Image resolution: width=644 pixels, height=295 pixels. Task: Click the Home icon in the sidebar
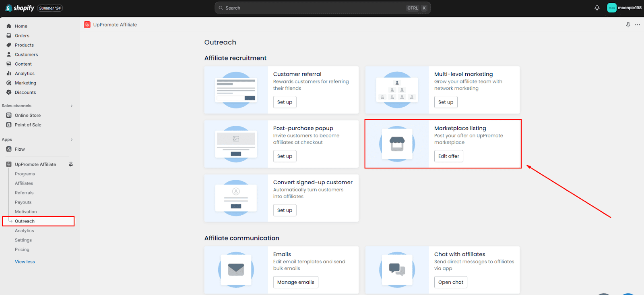(9, 26)
